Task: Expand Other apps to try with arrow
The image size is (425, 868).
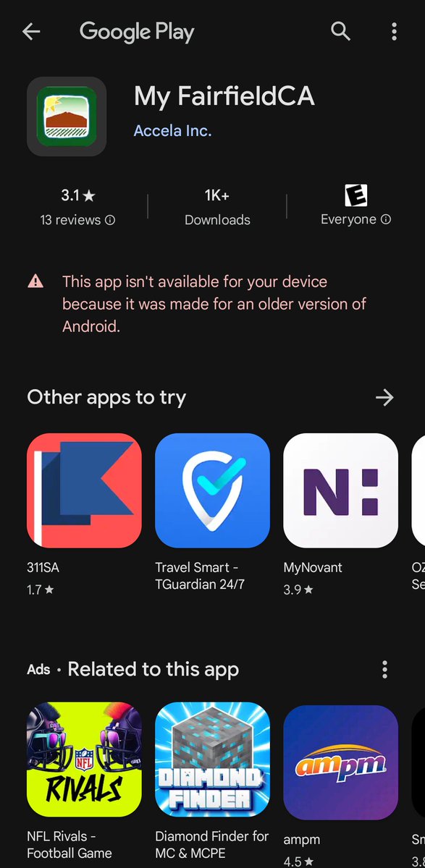Action: (x=384, y=397)
